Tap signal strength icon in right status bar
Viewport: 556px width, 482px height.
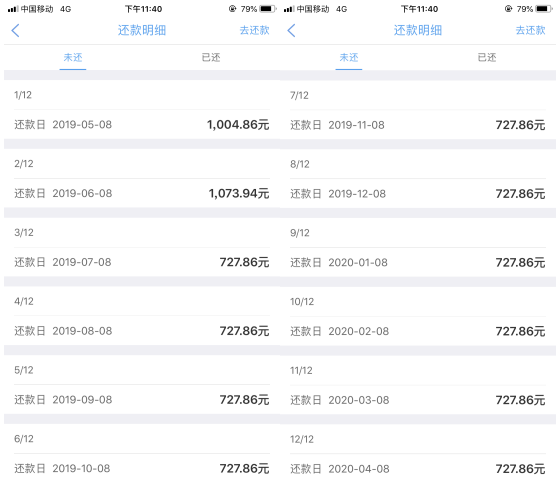tap(289, 9)
